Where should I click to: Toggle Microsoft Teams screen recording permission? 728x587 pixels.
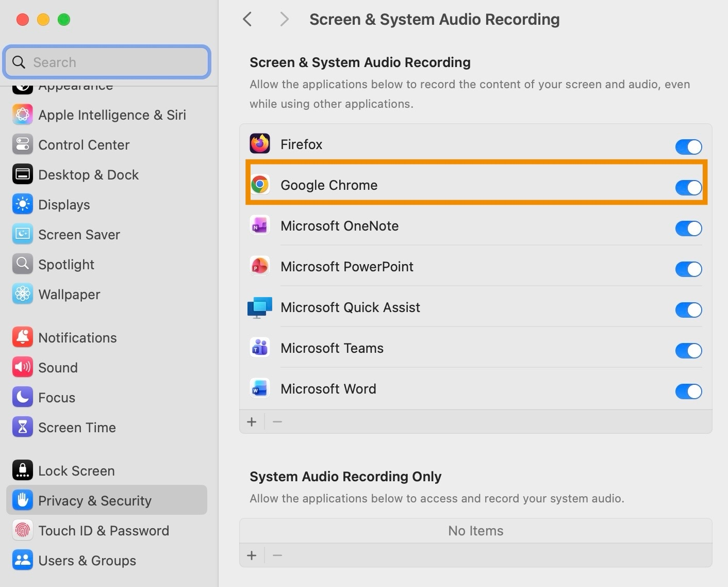(688, 351)
